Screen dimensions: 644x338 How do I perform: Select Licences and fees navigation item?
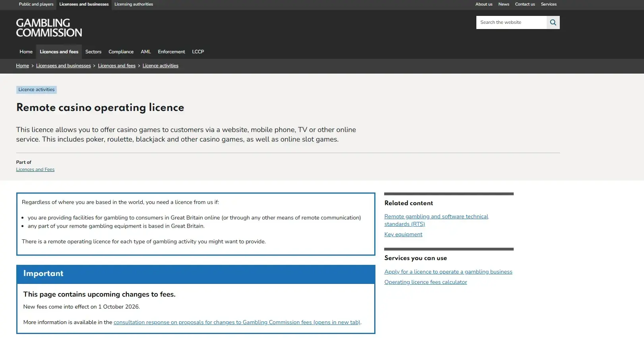click(x=59, y=52)
